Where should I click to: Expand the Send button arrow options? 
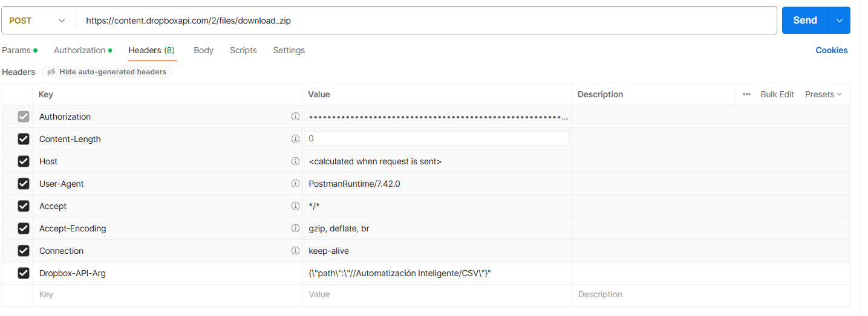[839, 21]
